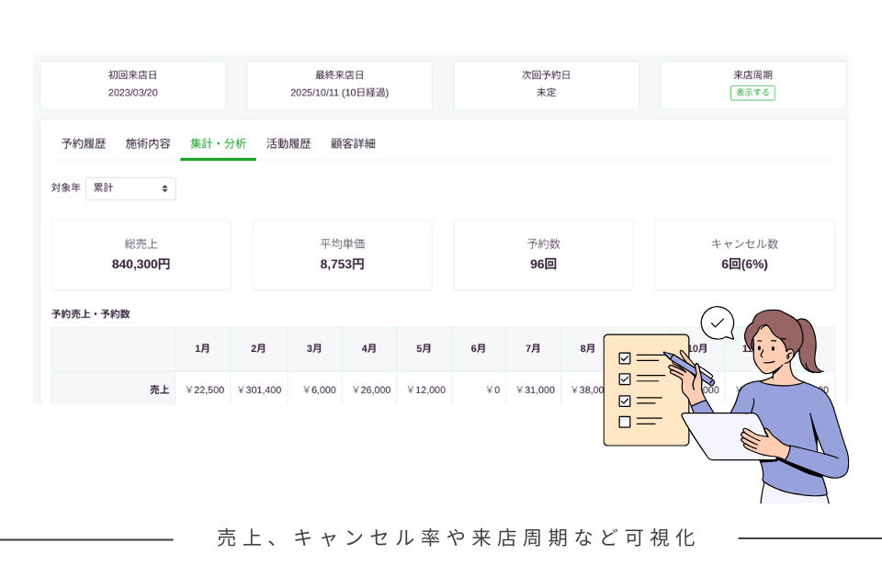Toggle the third checkbox on the checklist

(x=625, y=401)
